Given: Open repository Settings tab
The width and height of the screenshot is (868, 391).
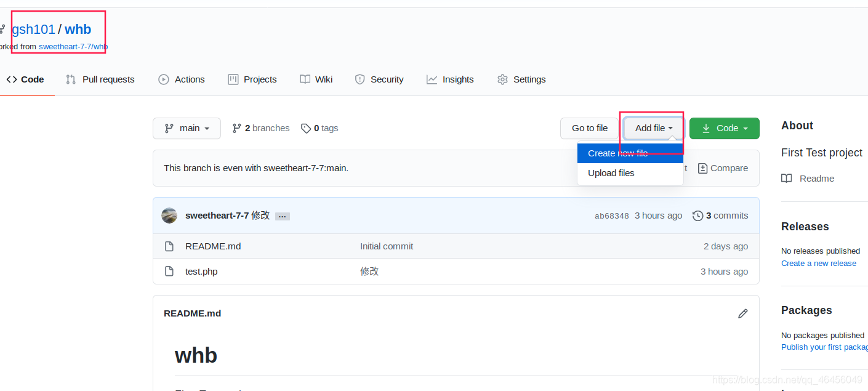Looking at the screenshot, I should [x=521, y=79].
